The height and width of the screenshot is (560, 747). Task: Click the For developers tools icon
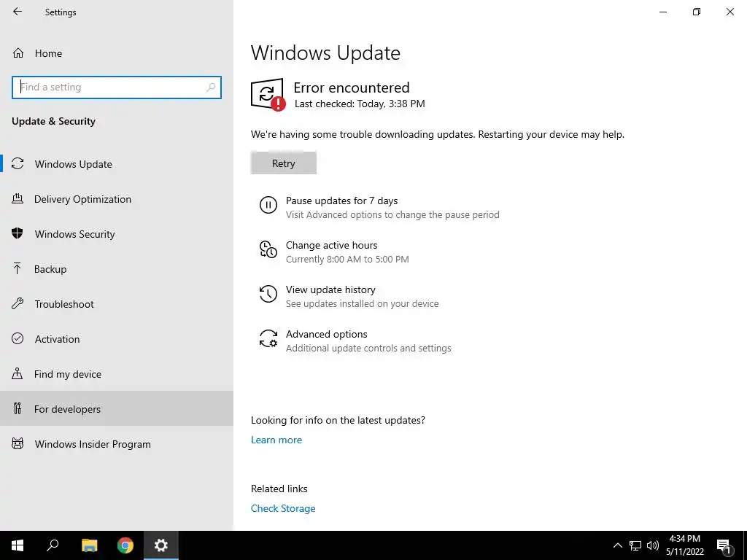tap(18, 408)
